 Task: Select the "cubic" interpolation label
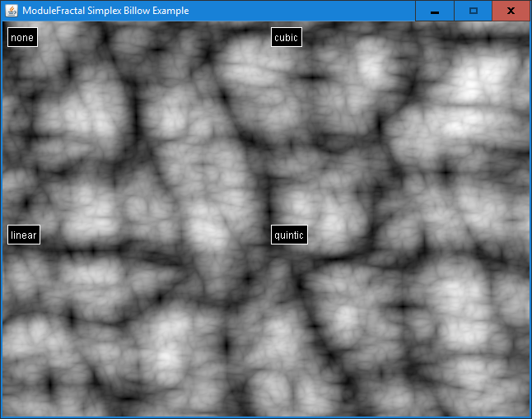[286, 37]
